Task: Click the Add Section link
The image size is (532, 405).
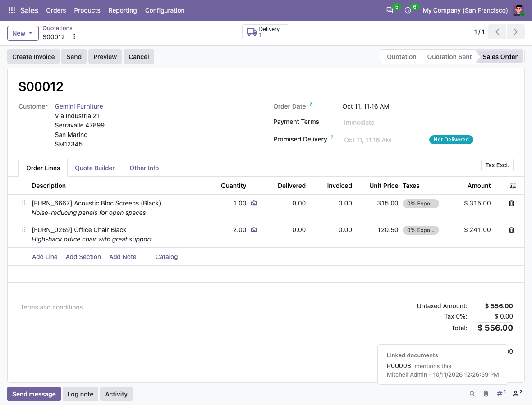Action: point(83,257)
